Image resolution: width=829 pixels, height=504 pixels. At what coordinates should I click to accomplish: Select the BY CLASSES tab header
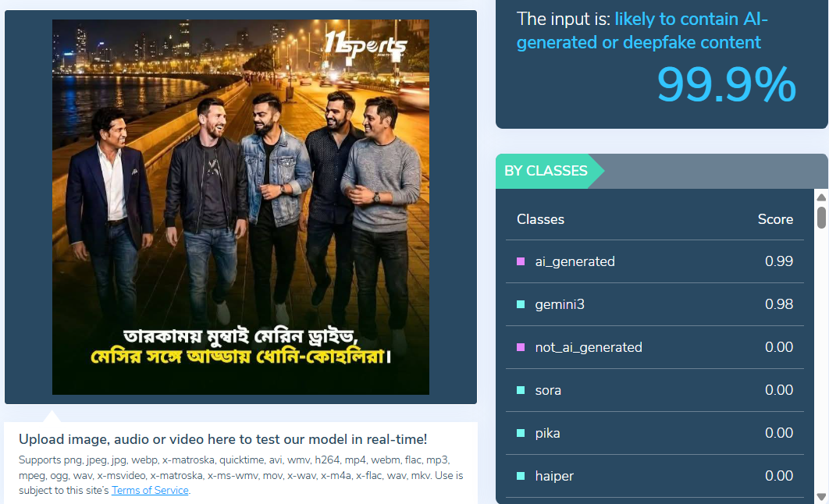(x=546, y=171)
